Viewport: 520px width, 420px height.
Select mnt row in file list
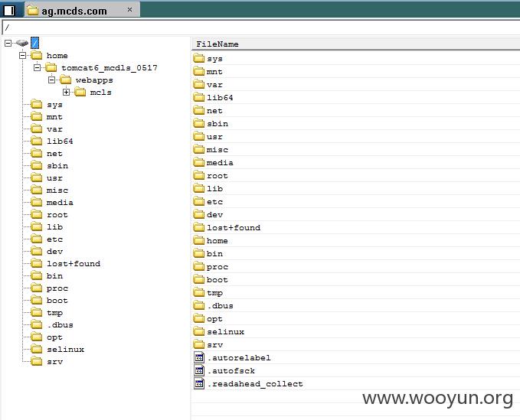pyautogui.click(x=355, y=72)
